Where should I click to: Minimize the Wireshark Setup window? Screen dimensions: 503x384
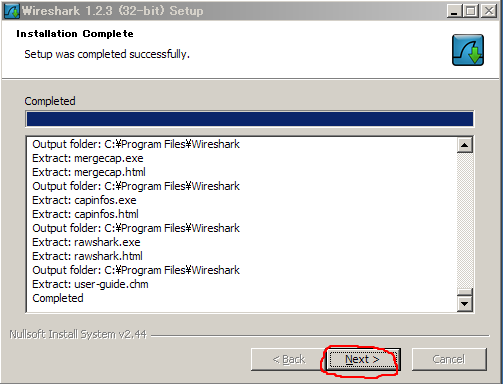(454, 11)
